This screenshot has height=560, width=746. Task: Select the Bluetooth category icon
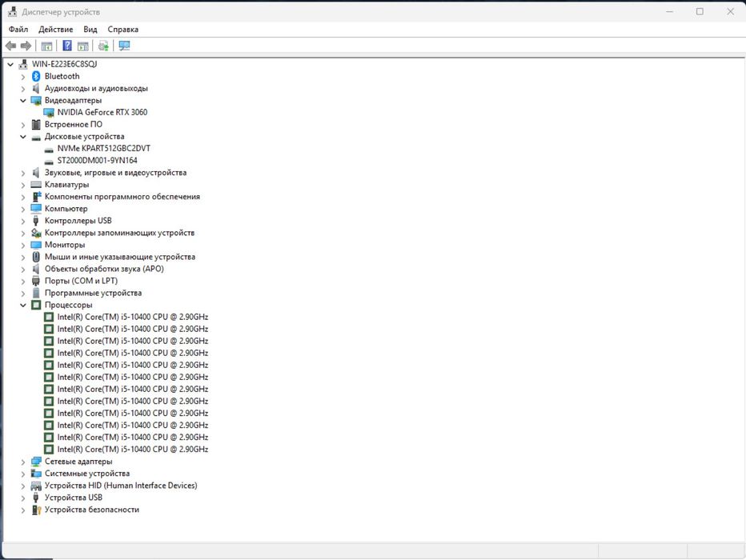click(x=36, y=76)
